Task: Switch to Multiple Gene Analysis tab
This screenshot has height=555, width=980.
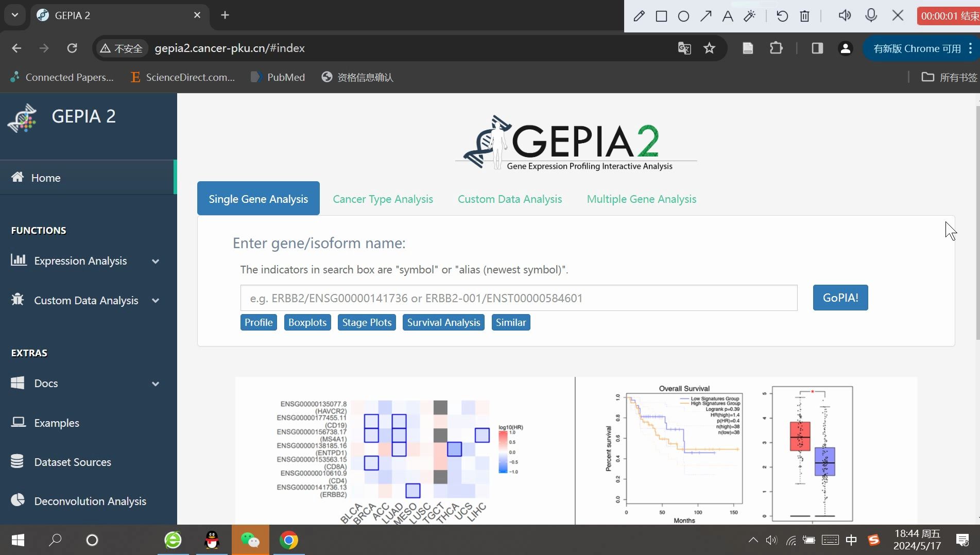Action: click(642, 199)
